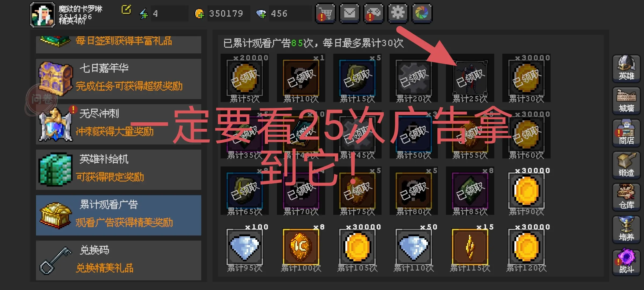The image size is (644, 290).
Task: Select the 无尽冲刺 event tab
Action: pyautogui.click(x=119, y=124)
